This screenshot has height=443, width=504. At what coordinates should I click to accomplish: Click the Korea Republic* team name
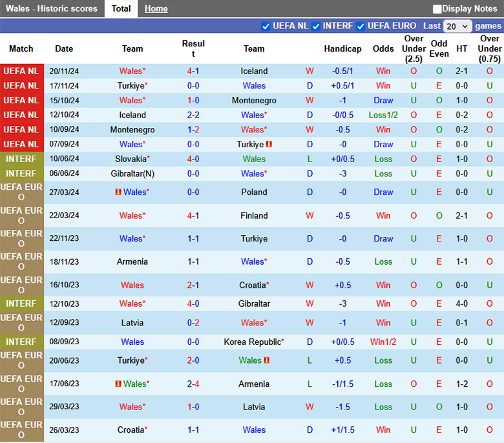click(254, 342)
